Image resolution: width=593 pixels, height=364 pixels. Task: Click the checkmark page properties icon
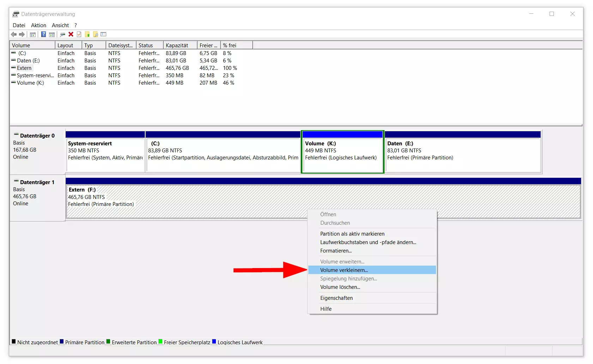[79, 34]
